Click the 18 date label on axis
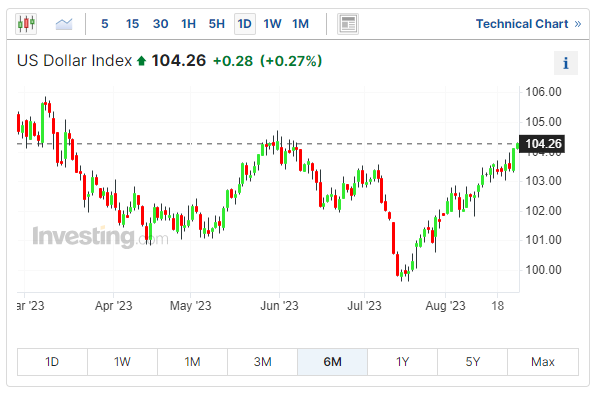 pos(498,306)
